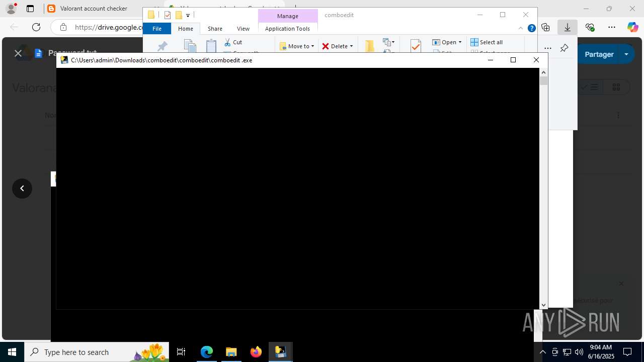The height and width of the screenshot is (362, 644).
Task: Select the Share ribbon tab
Action: coord(215,29)
